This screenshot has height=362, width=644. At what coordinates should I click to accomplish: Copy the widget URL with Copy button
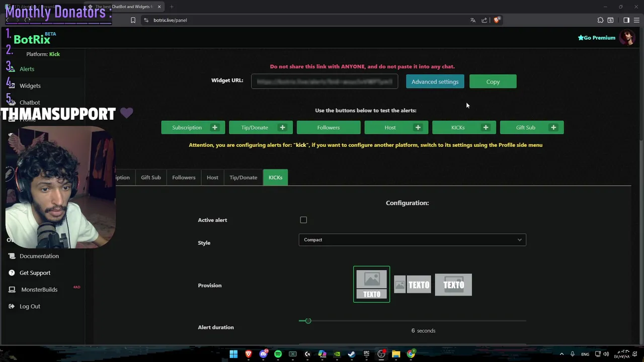[x=493, y=81]
